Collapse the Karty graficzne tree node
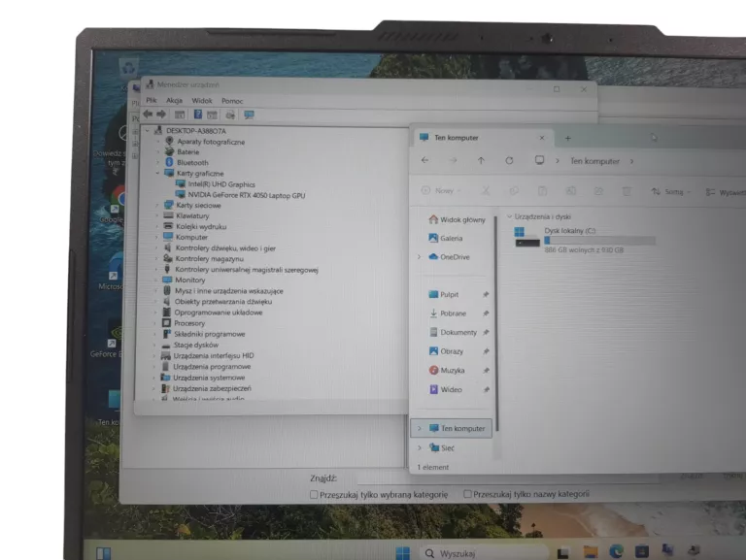Image resolution: width=746 pixels, height=560 pixels. (157, 174)
